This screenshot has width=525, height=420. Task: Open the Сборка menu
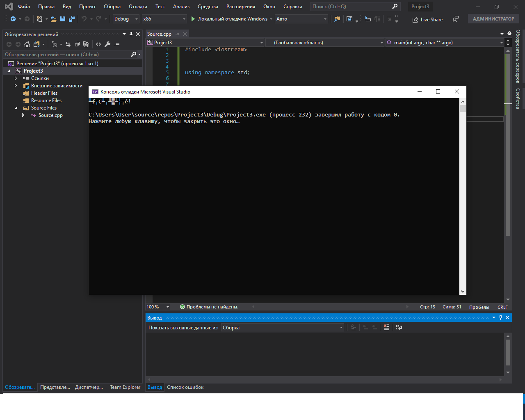click(x=112, y=7)
